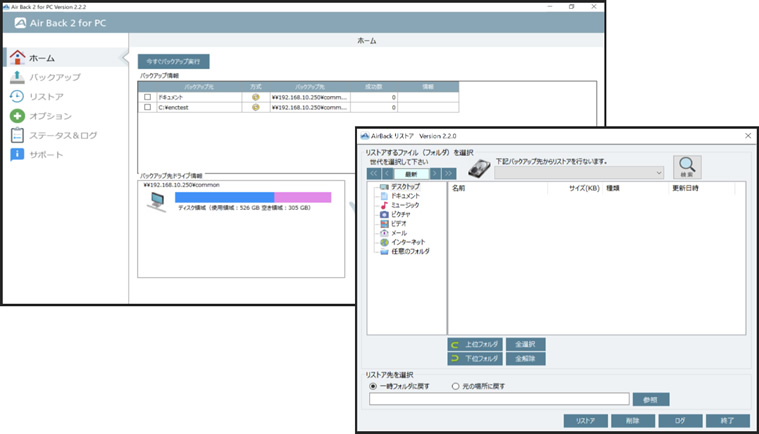Image resolution: width=759 pixels, height=434 pixels.
Task: Close the AirBack リストア window
Action: [x=748, y=136]
